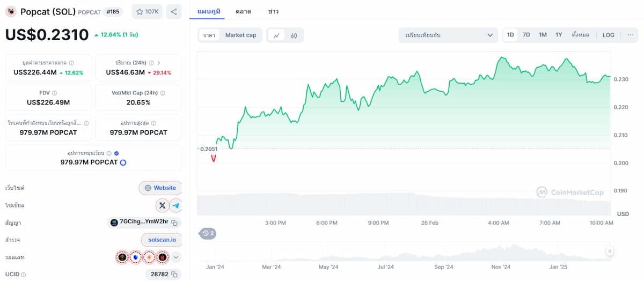
Task: Click the red news marker on the chart
Action: point(214,158)
